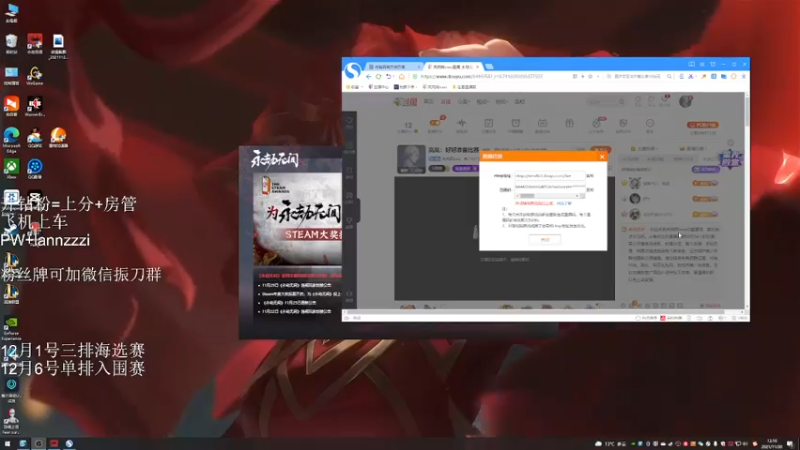Open the Xbox desktop shortcut
This screenshot has height=450, width=800.
11,168
